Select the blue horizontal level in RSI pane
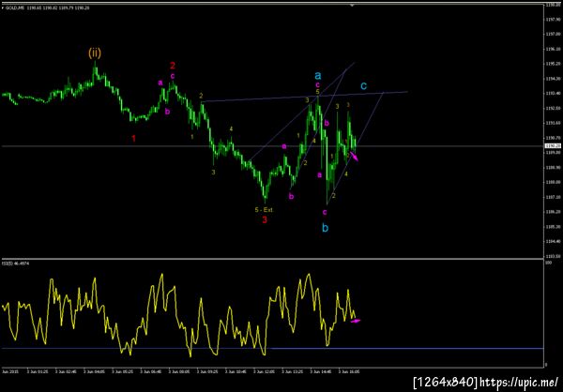The image size is (563, 392). click(272, 348)
